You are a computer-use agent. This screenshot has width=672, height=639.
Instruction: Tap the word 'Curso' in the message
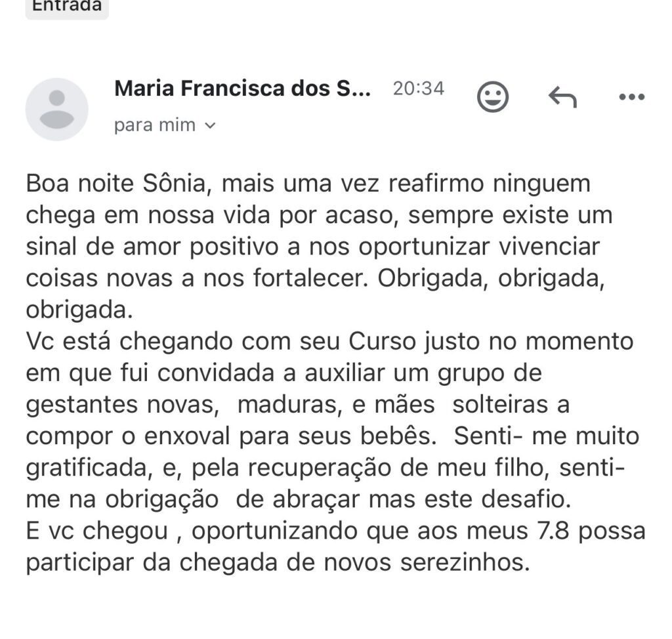pos(383,341)
